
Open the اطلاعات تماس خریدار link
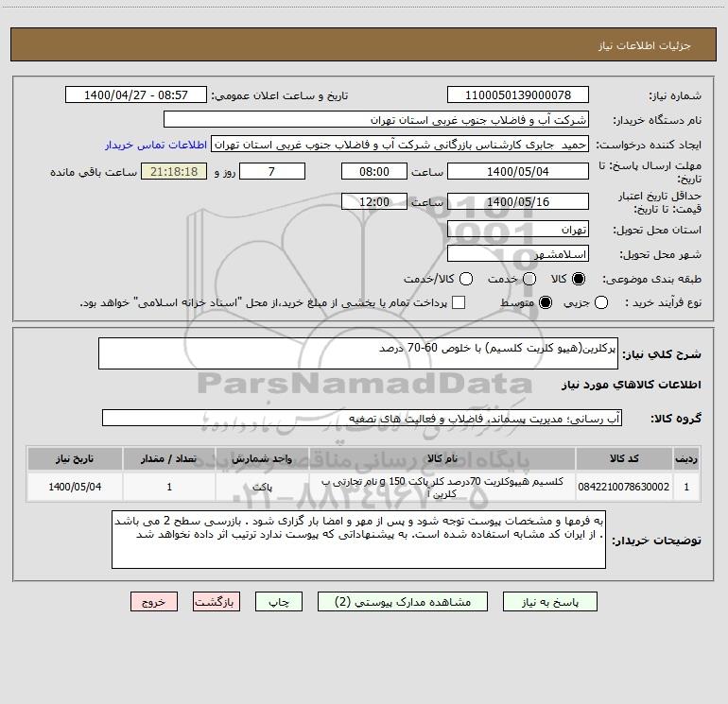(x=156, y=145)
